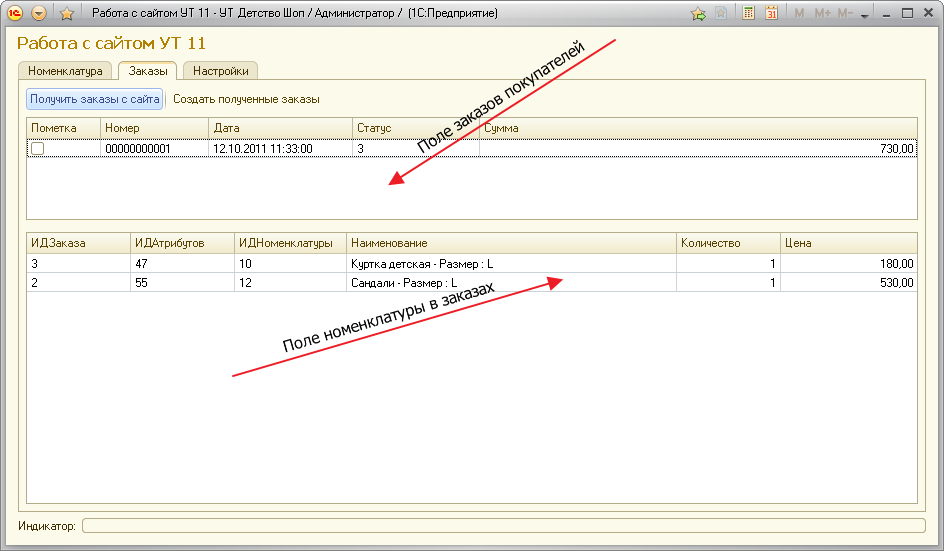Viewport: 944px width, 551px height.
Task: Select the Куртка детская - Размер : L row
Action: [420, 263]
